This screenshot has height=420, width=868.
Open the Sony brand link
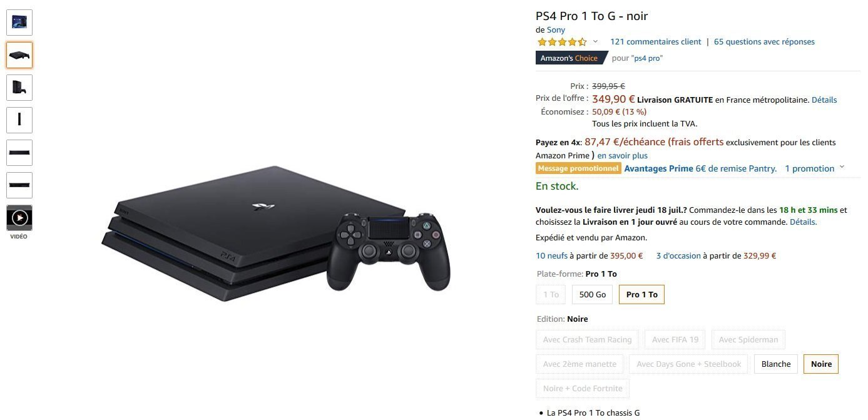coord(556,29)
